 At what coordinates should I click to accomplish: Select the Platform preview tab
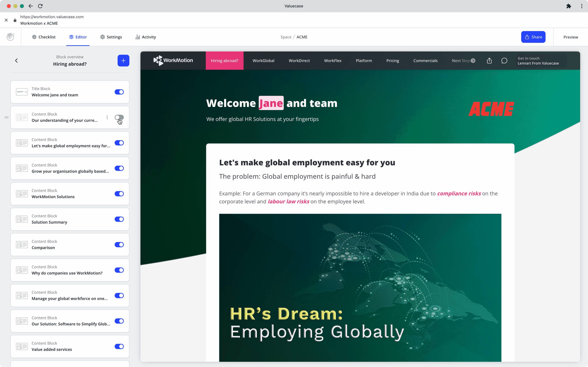[364, 60]
